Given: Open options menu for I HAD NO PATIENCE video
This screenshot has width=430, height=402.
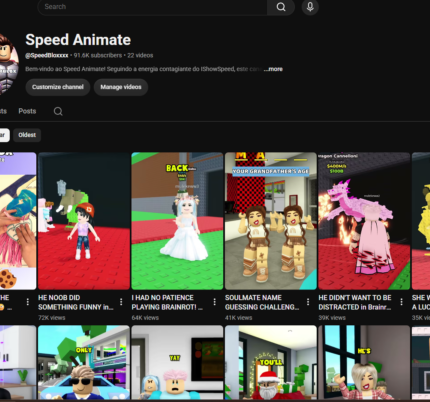Looking at the screenshot, I should [x=214, y=302].
